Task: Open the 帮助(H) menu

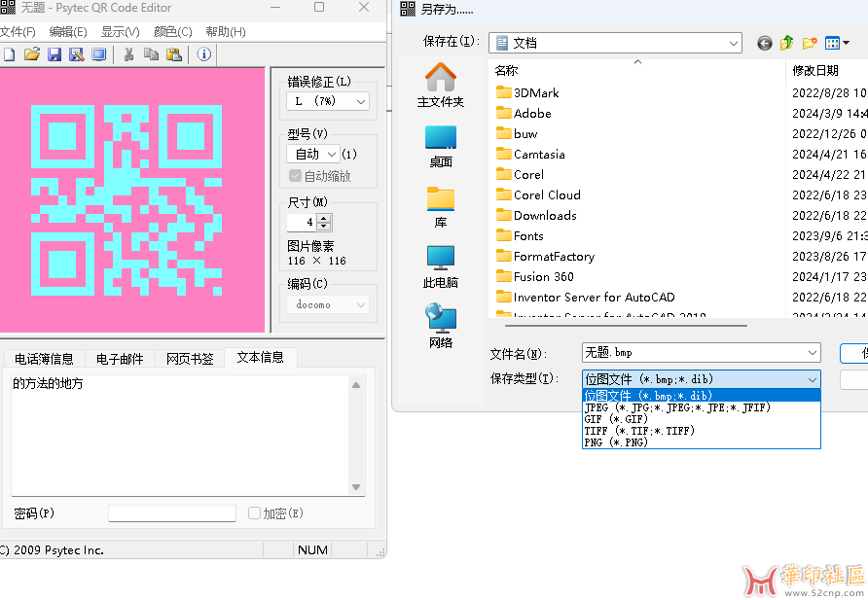Action: [x=226, y=31]
